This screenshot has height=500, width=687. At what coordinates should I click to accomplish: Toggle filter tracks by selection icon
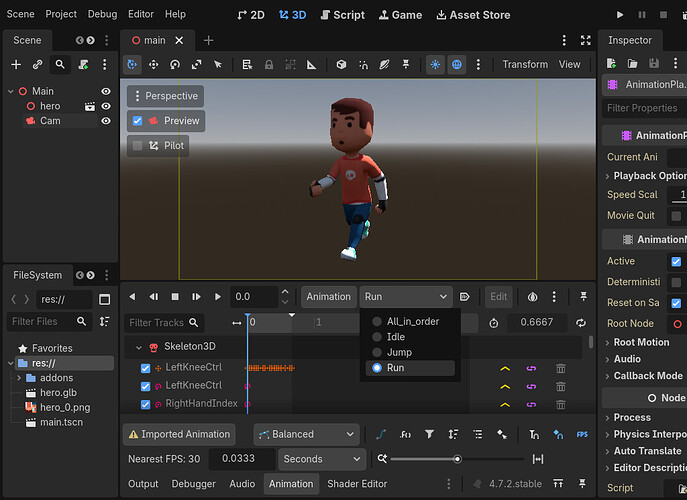coord(429,434)
